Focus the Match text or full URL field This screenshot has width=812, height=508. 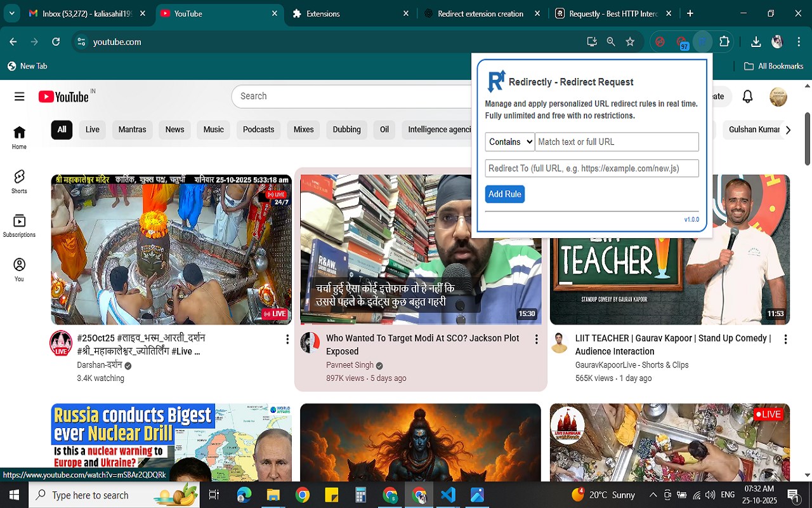coord(617,142)
